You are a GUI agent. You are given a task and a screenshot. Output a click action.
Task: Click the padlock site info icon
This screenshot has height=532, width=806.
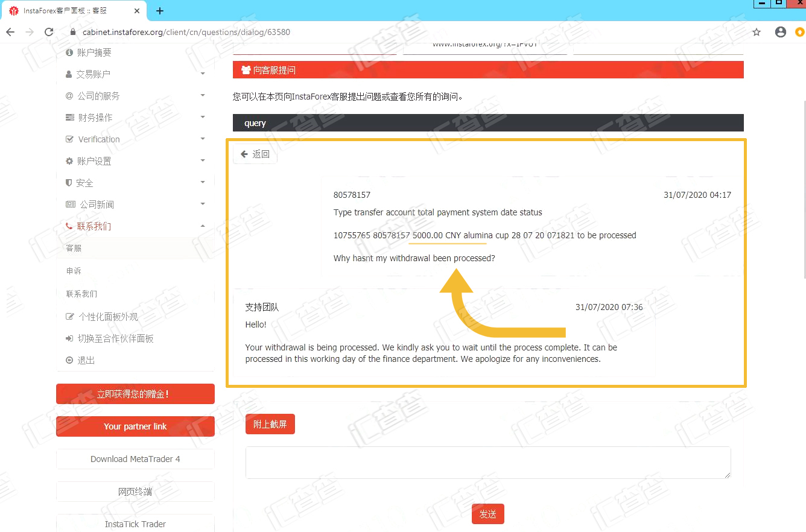point(73,32)
